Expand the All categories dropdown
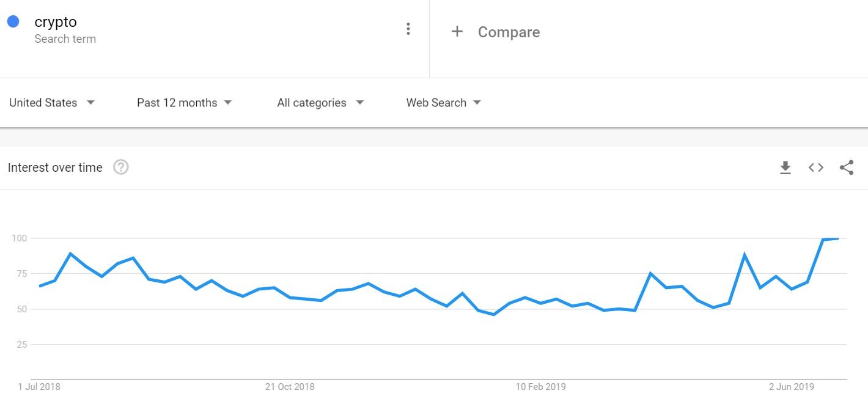Image resolution: width=868 pixels, height=415 pixels. 320,103
